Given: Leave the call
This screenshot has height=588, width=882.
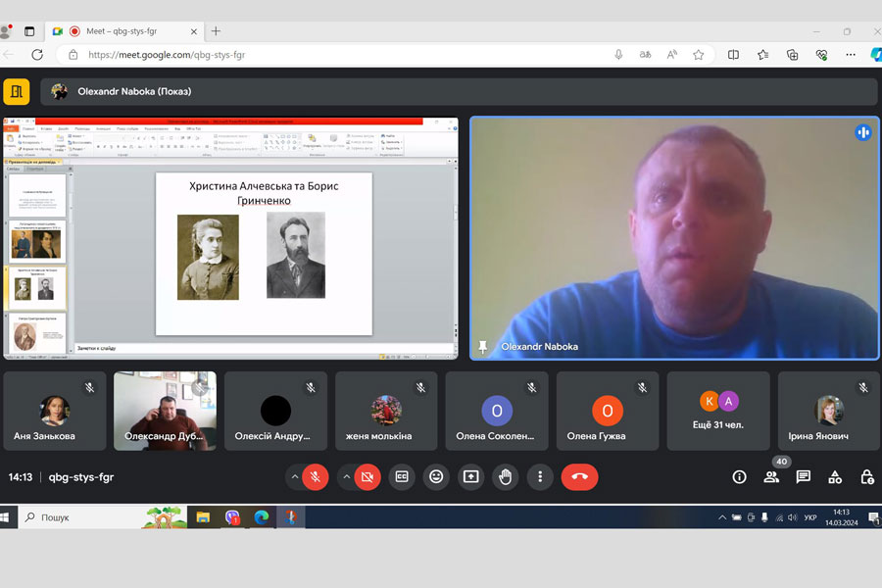Looking at the screenshot, I should coord(579,477).
